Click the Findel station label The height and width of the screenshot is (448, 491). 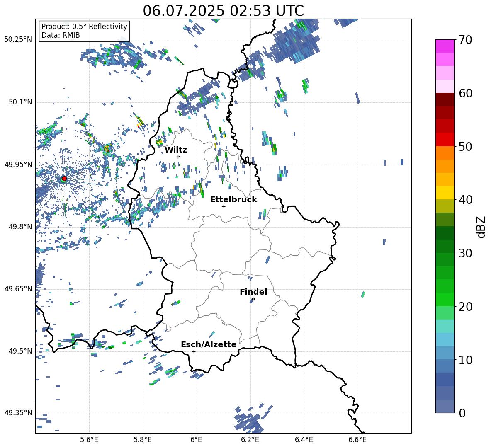point(253,292)
